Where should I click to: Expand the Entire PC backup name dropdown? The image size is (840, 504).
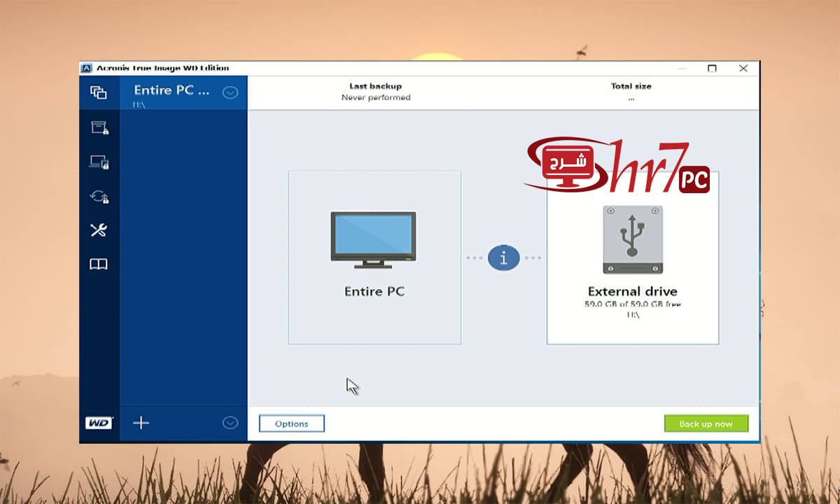click(x=230, y=92)
